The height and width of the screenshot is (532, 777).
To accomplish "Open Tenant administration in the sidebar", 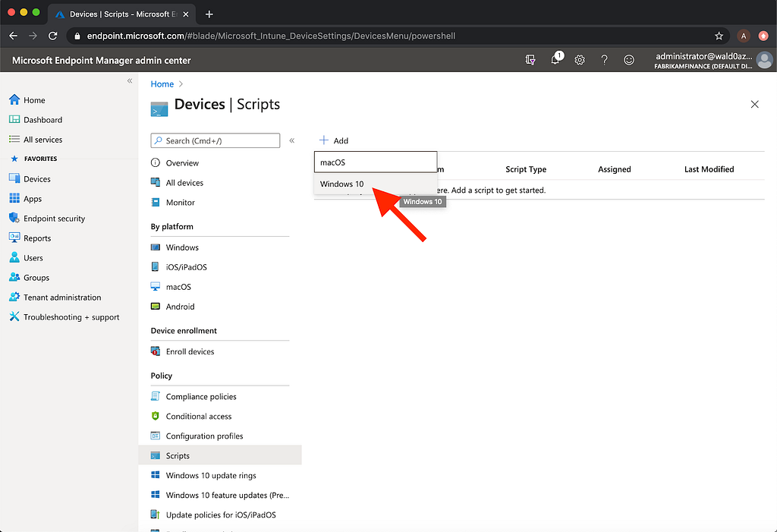I will pyautogui.click(x=62, y=297).
